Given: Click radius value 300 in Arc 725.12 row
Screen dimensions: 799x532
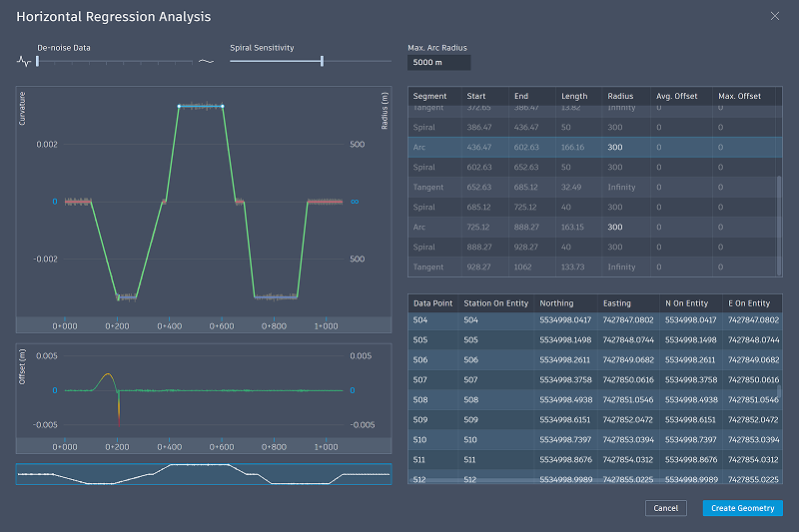Looking at the screenshot, I should tap(614, 227).
